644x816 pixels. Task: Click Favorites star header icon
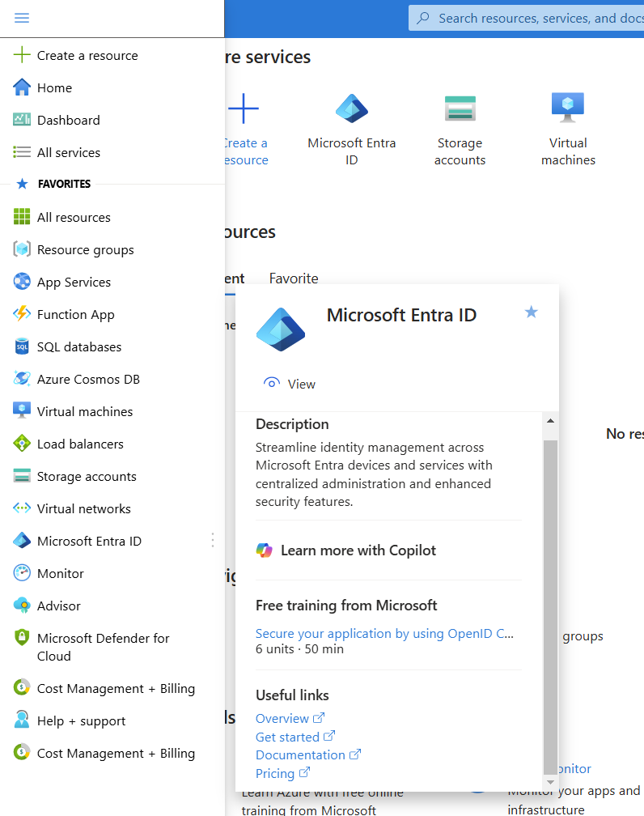pos(22,184)
